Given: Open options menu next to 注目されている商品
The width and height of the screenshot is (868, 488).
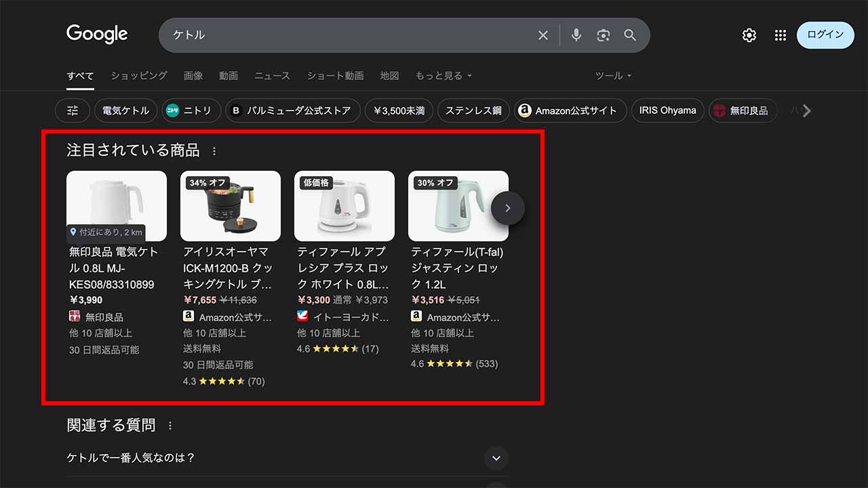Looking at the screenshot, I should 214,151.
